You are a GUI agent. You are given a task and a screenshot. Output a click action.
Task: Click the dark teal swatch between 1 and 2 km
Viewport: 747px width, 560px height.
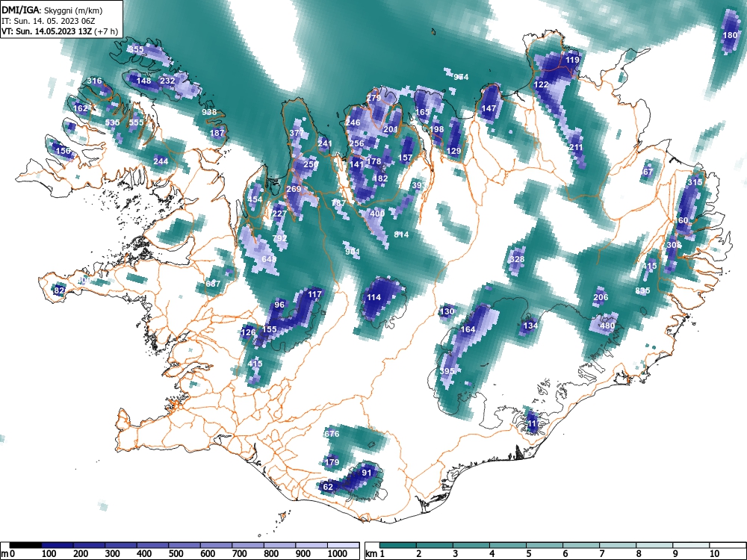pos(398,545)
